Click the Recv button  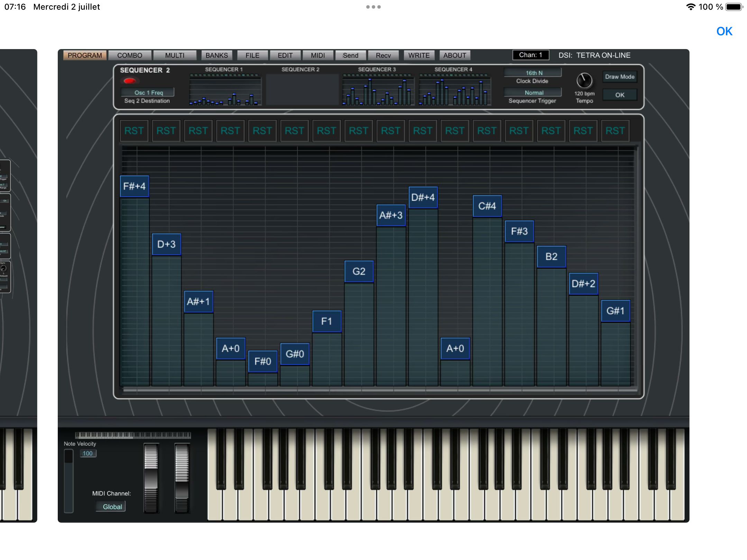(x=383, y=55)
